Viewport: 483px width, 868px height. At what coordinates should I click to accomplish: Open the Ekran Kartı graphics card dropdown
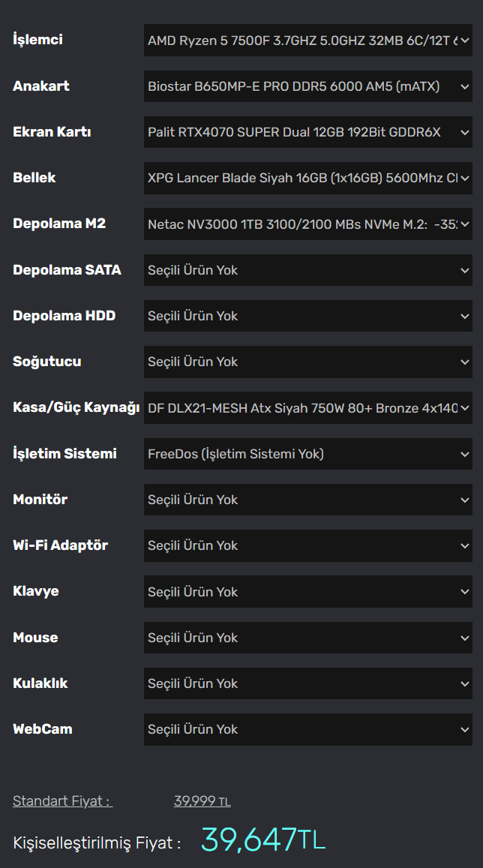coord(308,132)
